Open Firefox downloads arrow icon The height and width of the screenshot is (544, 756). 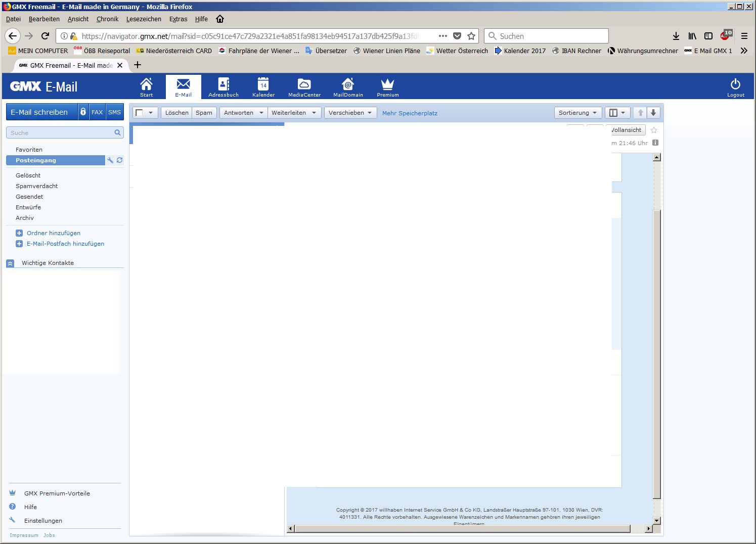coord(676,36)
